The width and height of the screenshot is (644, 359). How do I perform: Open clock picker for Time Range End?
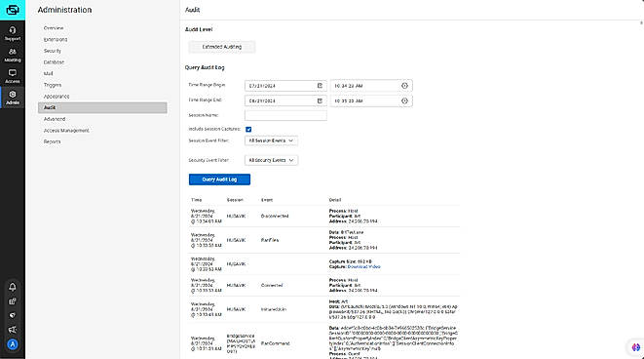click(404, 100)
